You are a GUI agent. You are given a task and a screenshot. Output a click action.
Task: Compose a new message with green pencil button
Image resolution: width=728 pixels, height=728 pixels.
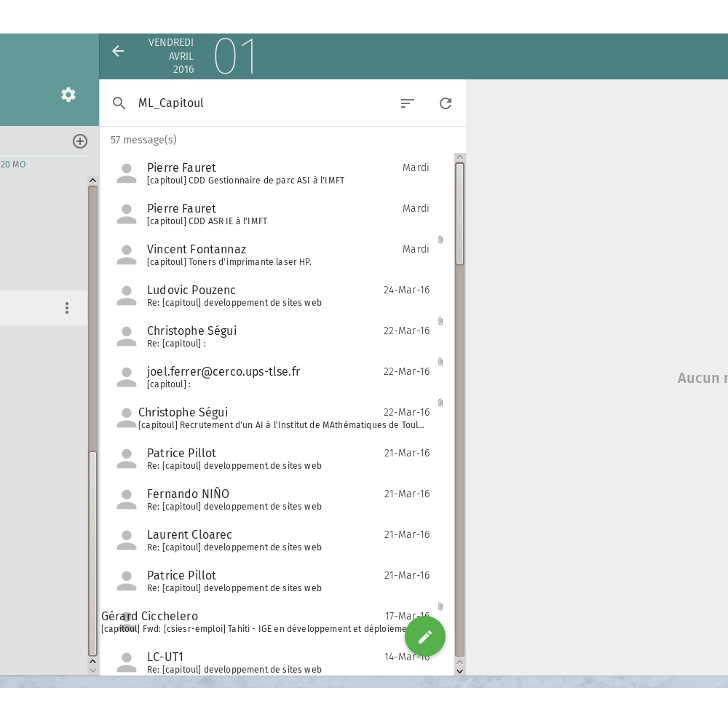(x=425, y=637)
